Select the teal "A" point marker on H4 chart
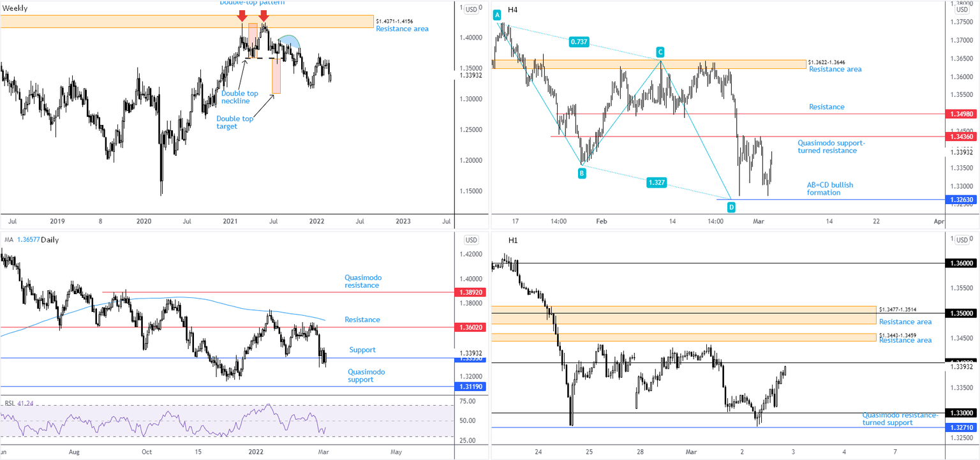Image resolution: width=980 pixels, height=460 pixels. [x=497, y=14]
